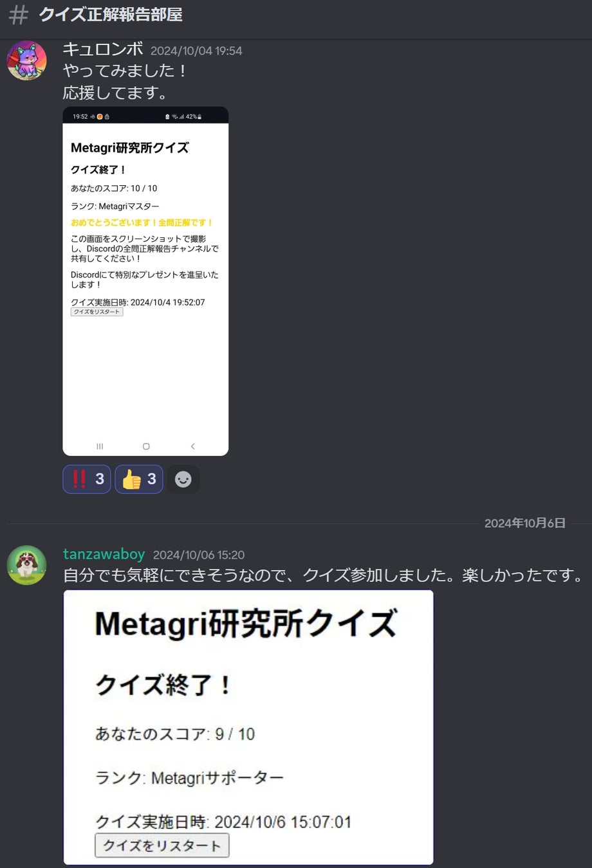Image resolution: width=592 pixels, height=868 pixels.
Task: Click the tanzawaboy username
Action: 104,554
